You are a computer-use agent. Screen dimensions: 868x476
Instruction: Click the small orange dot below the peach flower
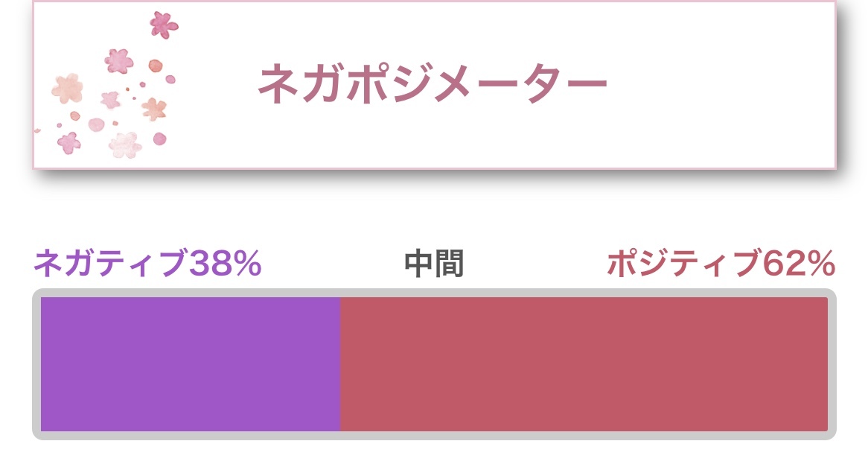coord(74,115)
